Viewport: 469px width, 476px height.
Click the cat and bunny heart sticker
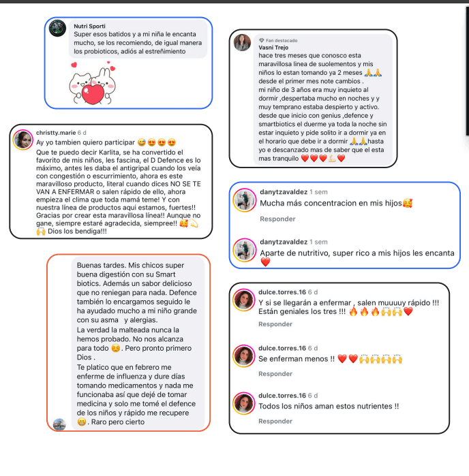[93, 83]
